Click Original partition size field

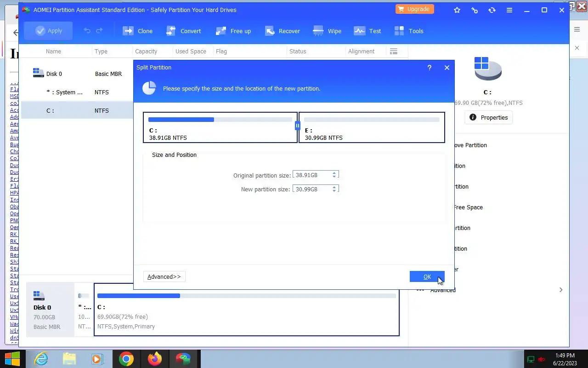coord(312,175)
